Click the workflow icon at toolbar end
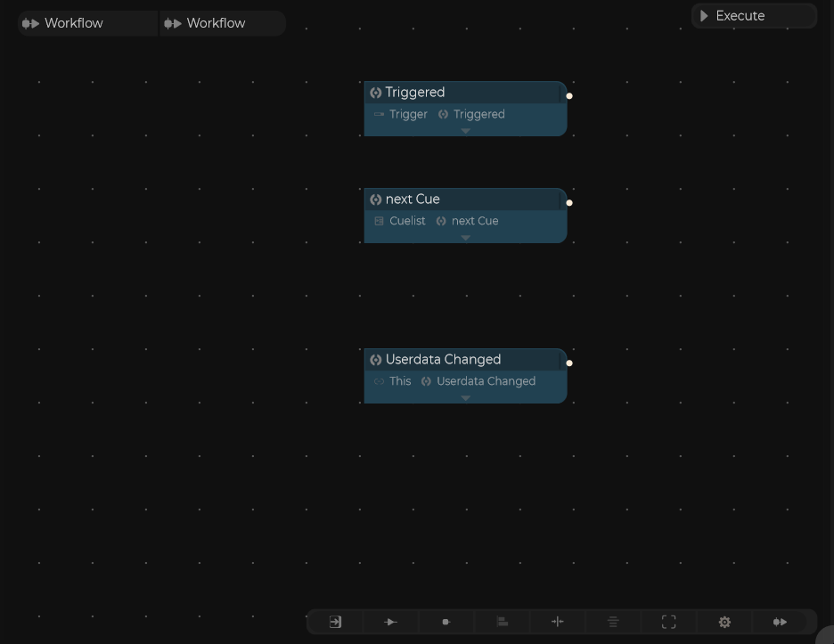834x644 pixels. click(780, 622)
